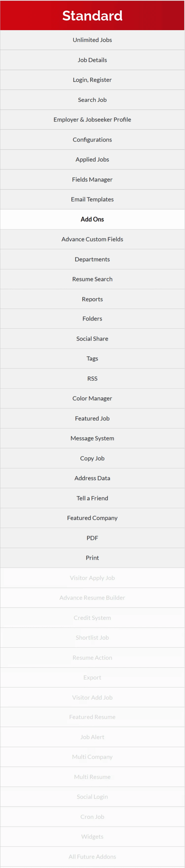The image size is (185, 868).
Task: Click Search Job feature row
Action: point(92,100)
